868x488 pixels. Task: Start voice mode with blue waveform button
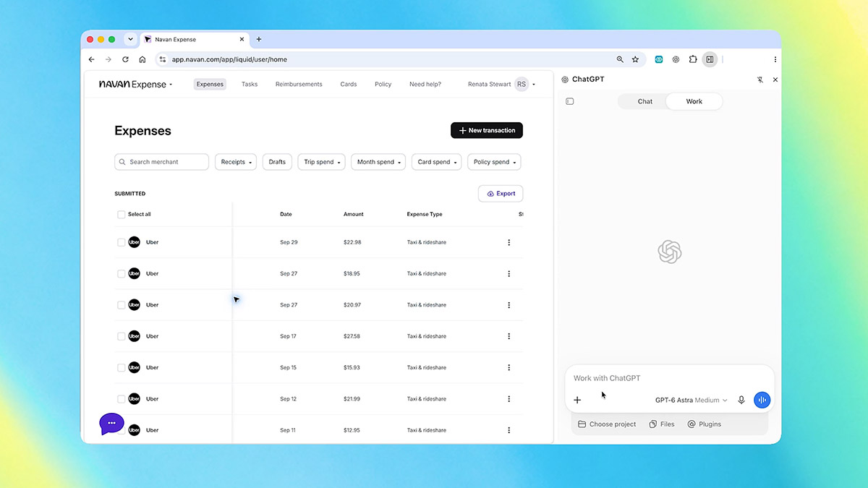[x=762, y=400]
